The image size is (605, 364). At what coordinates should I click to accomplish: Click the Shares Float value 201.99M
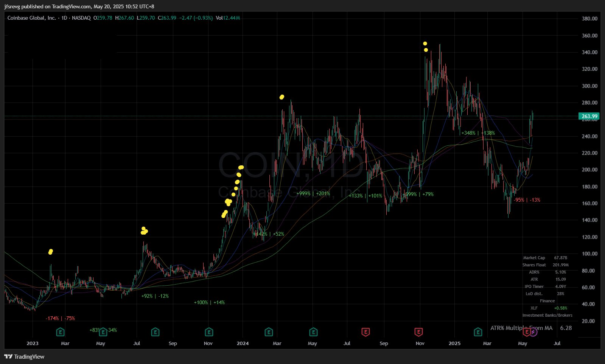[x=561, y=265]
